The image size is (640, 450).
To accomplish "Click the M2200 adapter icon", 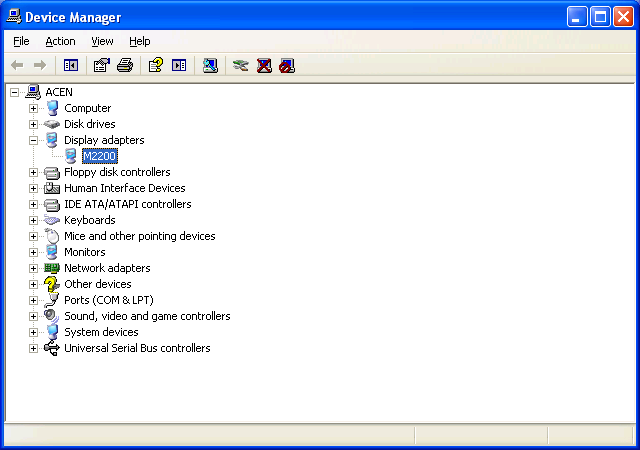I will [71, 156].
